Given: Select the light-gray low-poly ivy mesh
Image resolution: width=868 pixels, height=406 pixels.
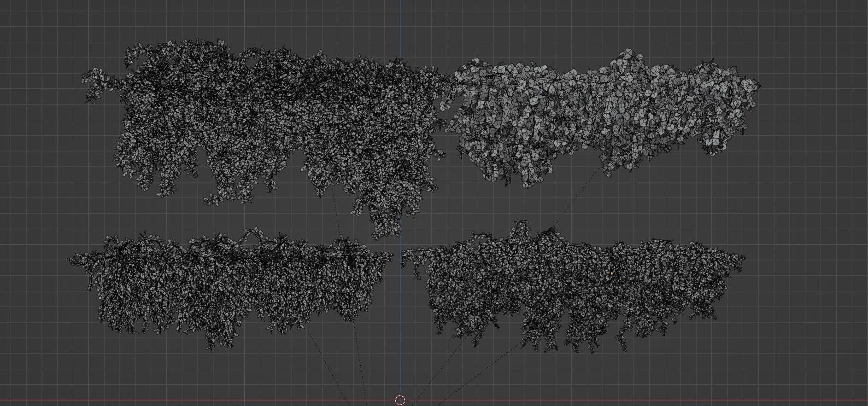Looking at the screenshot, I should (599, 117).
